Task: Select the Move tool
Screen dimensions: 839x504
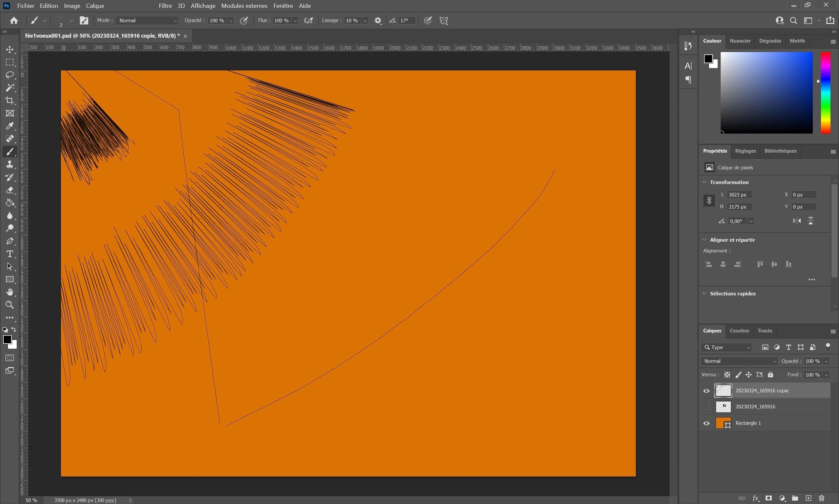Action: coord(9,50)
